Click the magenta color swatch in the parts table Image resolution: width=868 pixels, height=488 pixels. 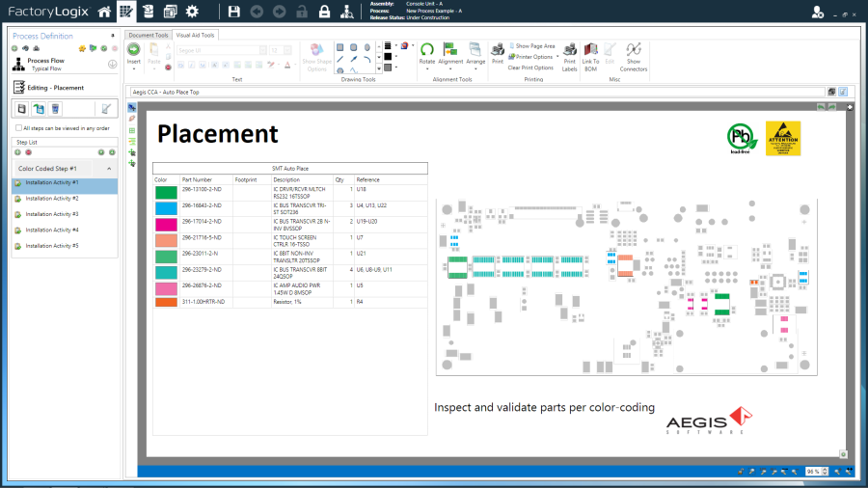[x=166, y=224]
